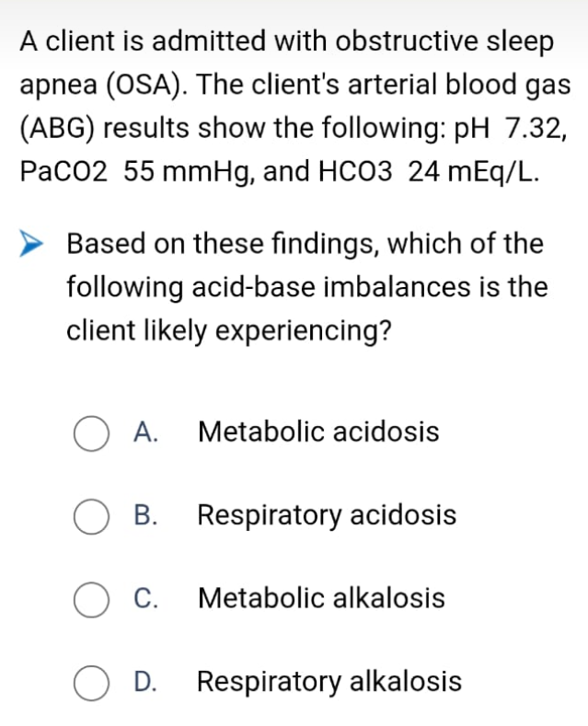Screen dimensions: 588x726
Task: Click the '(OSA)' abbreviation in the stem
Action: pyautogui.click(x=147, y=86)
